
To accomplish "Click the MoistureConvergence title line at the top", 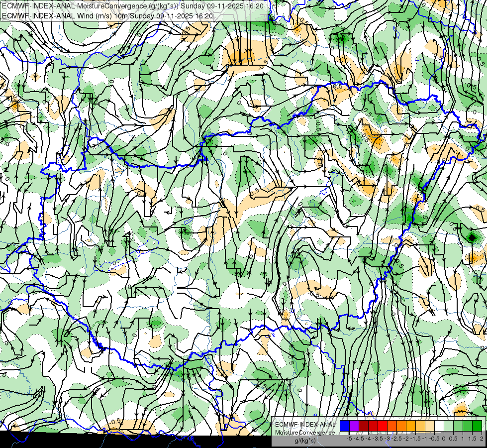I will point(133,6).
